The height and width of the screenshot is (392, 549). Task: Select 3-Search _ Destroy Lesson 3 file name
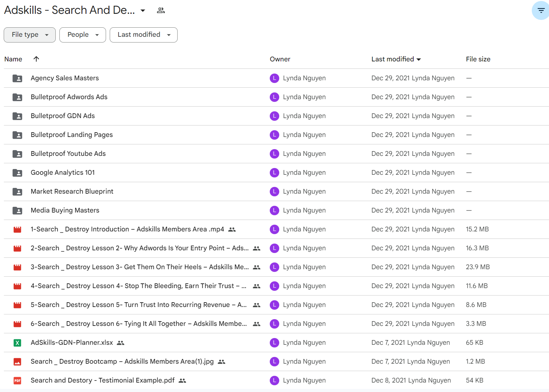[x=140, y=267]
